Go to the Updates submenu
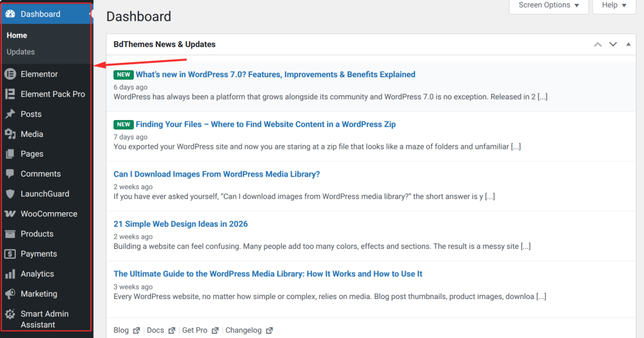This screenshot has width=644, height=338. 21,52
